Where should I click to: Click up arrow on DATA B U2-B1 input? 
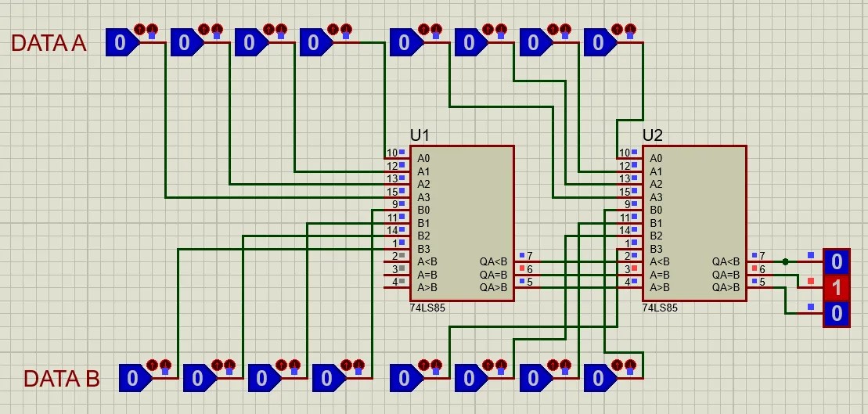coord(553,365)
